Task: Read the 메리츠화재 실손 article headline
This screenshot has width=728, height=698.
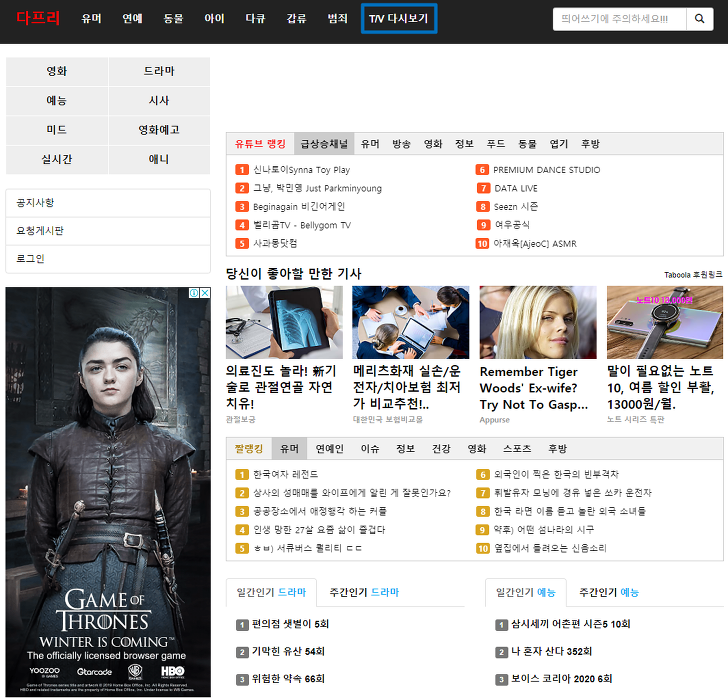Action: [x=407, y=387]
